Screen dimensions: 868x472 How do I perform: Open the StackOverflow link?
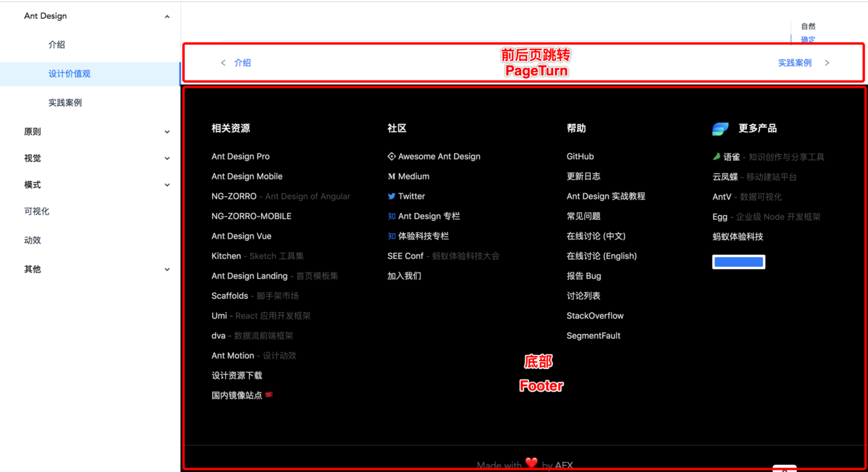tap(595, 316)
